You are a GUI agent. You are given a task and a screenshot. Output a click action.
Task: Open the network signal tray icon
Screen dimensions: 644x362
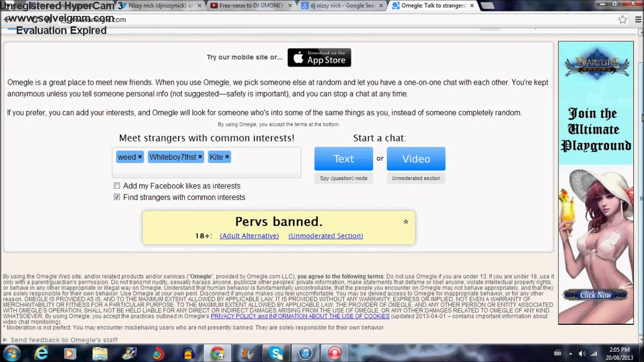(594, 353)
